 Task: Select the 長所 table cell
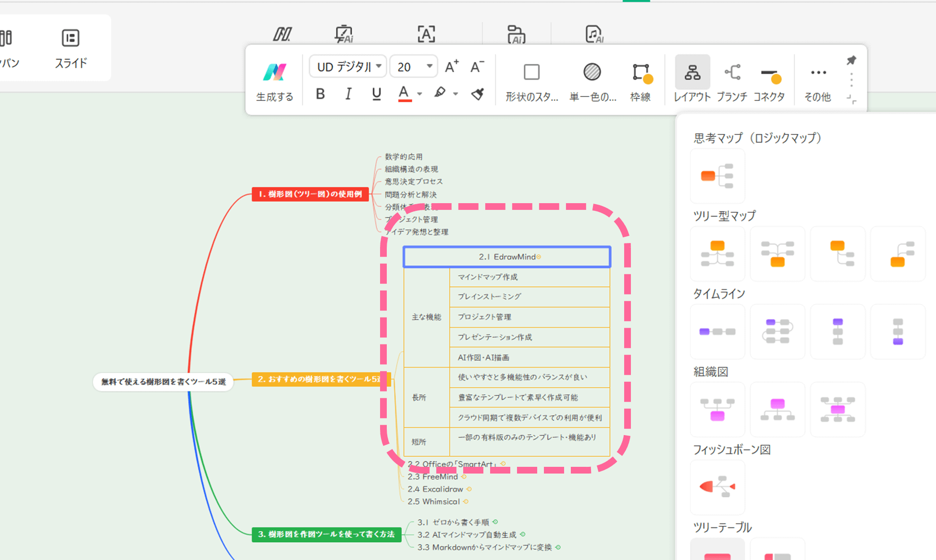[427, 397]
